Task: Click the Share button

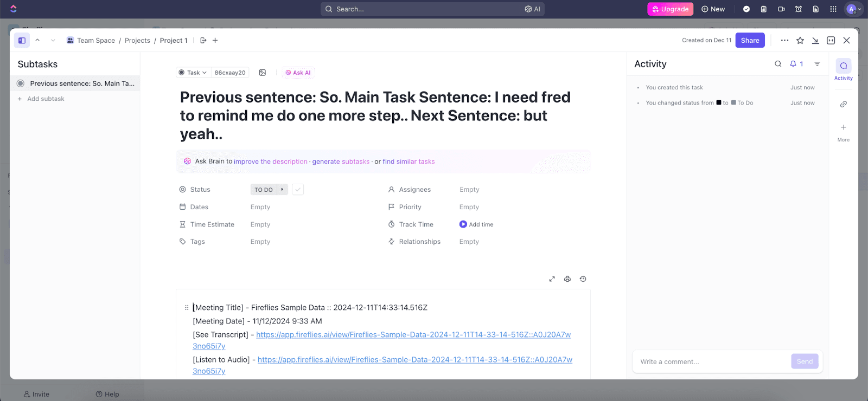Action: [750, 41]
